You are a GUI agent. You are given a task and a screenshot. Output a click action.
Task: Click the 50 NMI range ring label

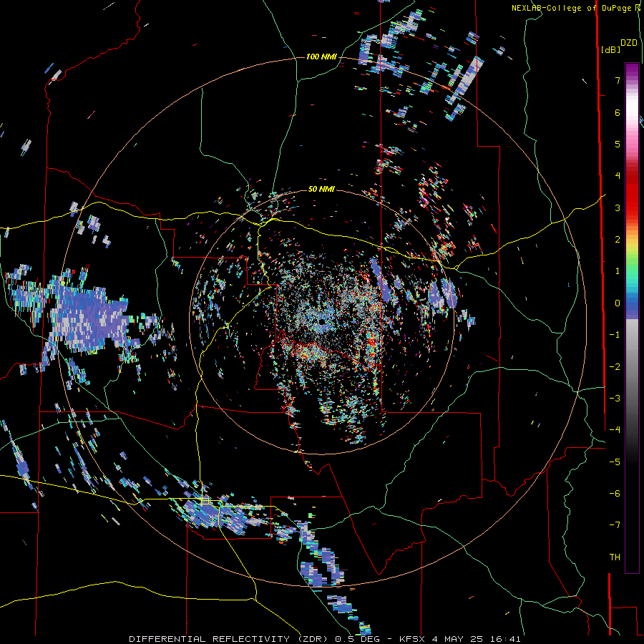pyautogui.click(x=321, y=189)
